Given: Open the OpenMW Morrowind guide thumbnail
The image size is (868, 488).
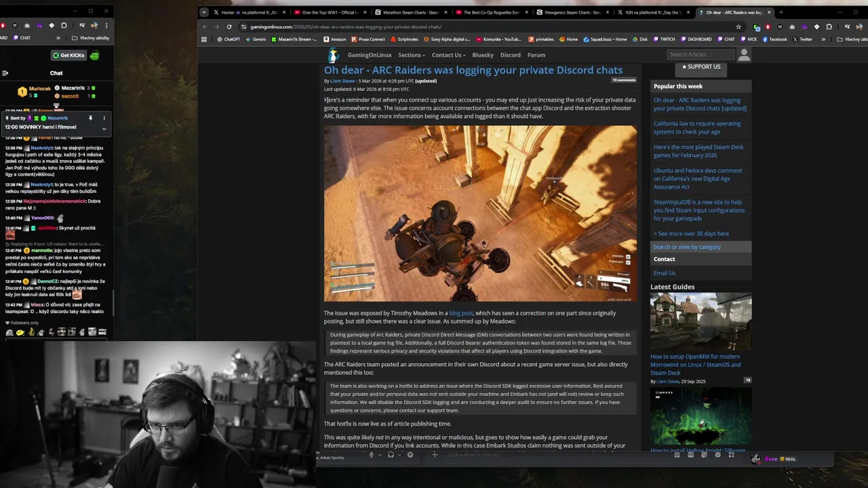Looking at the screenshot, I should click(701, 321).
